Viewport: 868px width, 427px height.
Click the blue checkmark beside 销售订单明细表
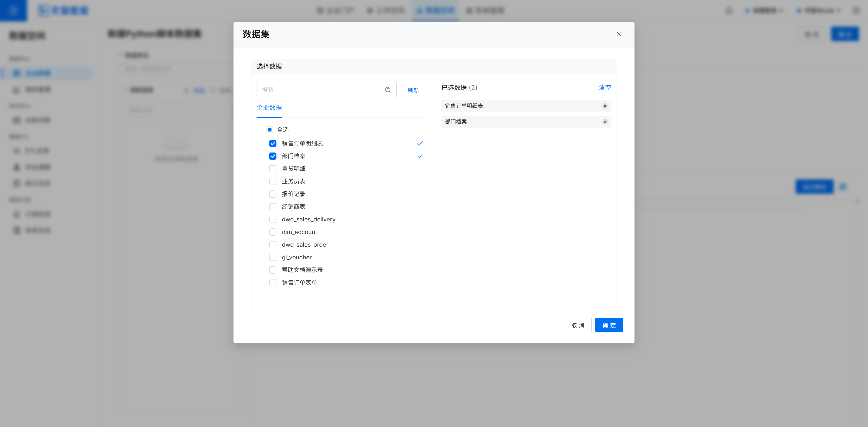point(420,143)
